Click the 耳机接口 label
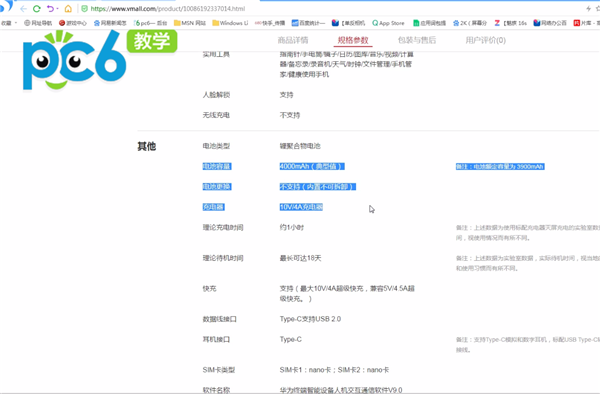 (x=216, y=339)
